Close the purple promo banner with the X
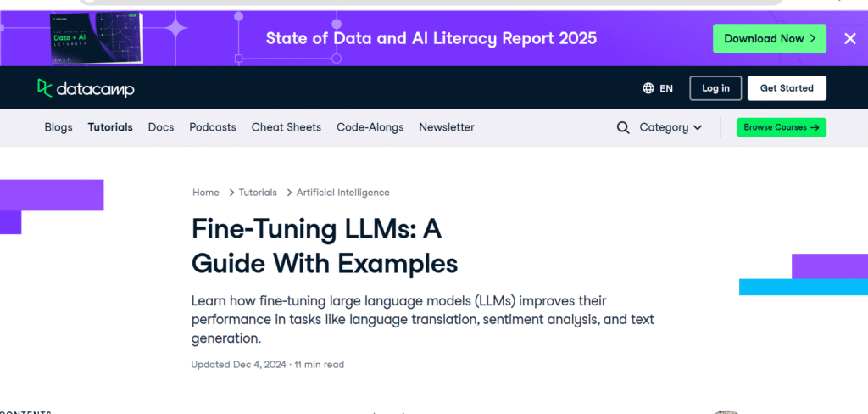 (849, 38)
